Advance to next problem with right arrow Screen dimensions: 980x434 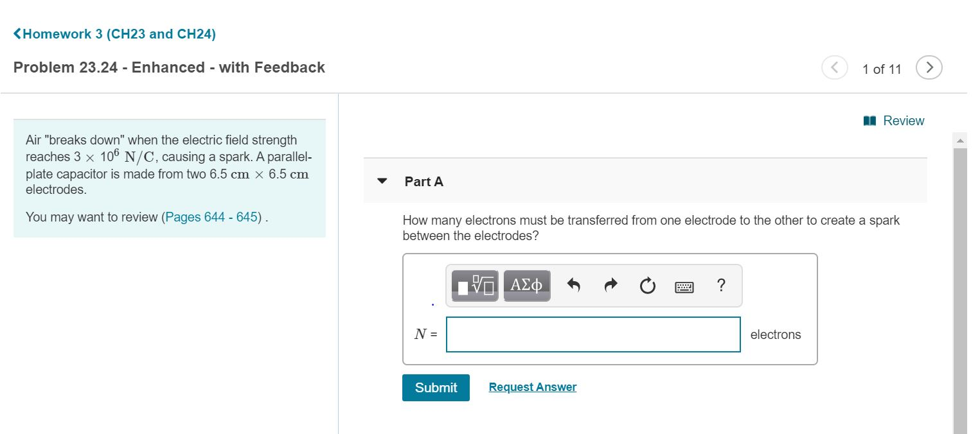pyautogui.click(x=929, y=66)
